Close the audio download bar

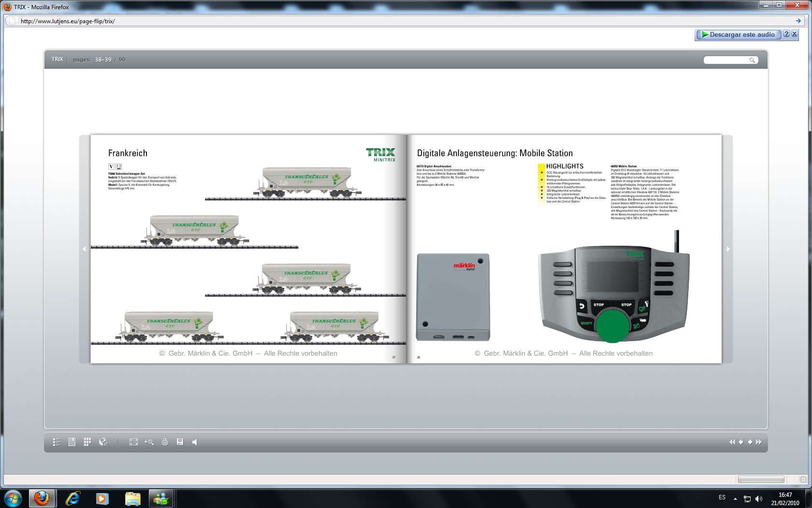[794, 34]
